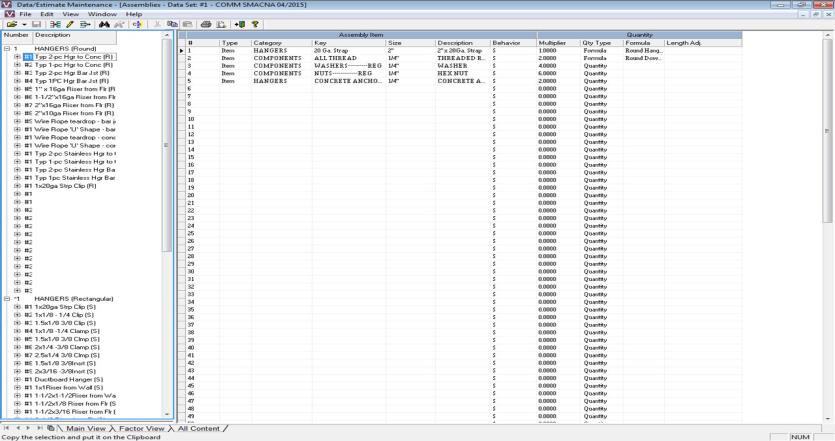Viewport: 835px width, 441px height.
Task: Click the green list-with-arrow toolbar icon
Action: click(x=85, y=24)
